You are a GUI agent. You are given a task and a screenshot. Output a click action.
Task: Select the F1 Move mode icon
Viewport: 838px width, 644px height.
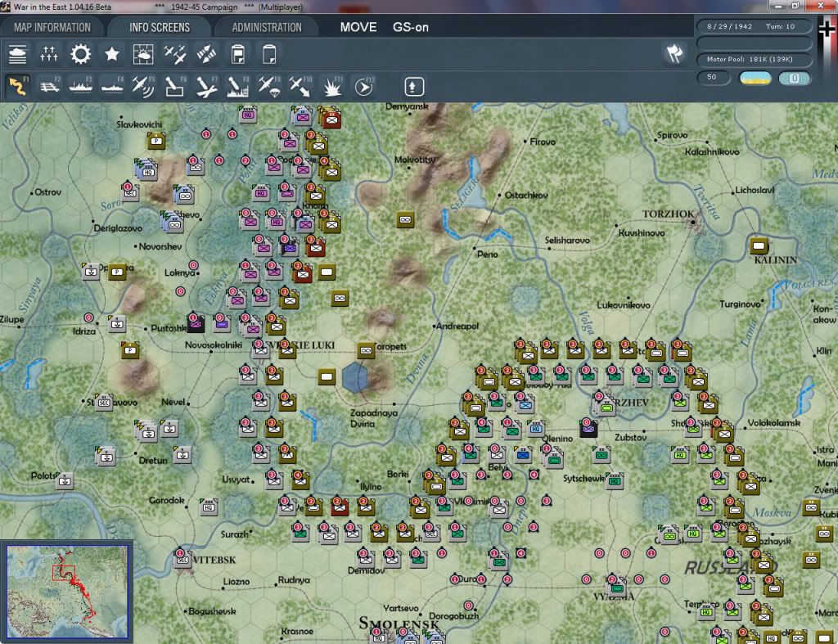click(18, 86)
